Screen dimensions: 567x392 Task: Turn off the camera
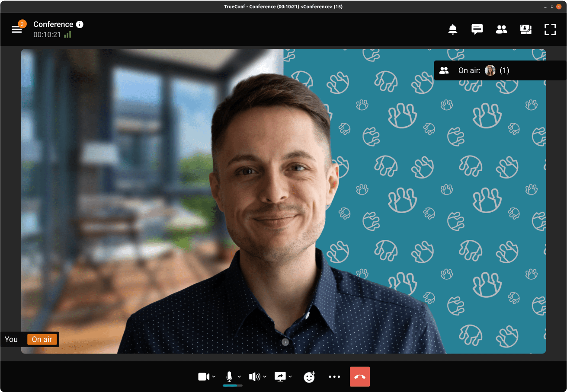click(x=203, y=377)
